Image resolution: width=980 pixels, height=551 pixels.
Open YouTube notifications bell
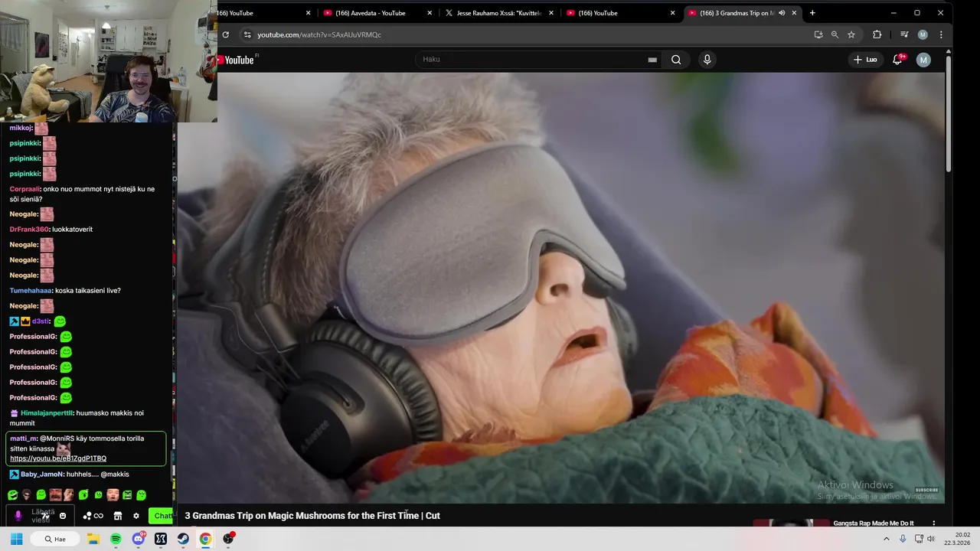pos(897,60)
